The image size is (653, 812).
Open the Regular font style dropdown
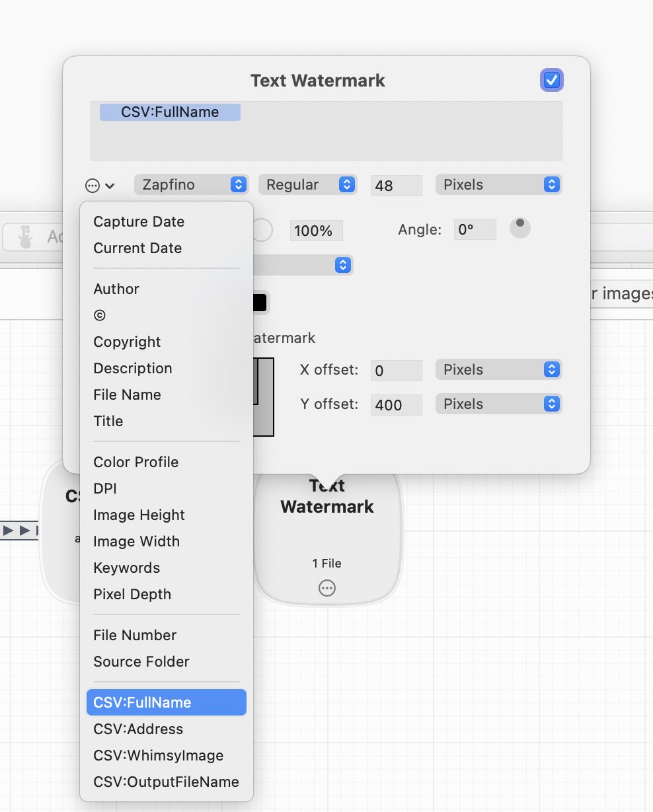point(307,185)
